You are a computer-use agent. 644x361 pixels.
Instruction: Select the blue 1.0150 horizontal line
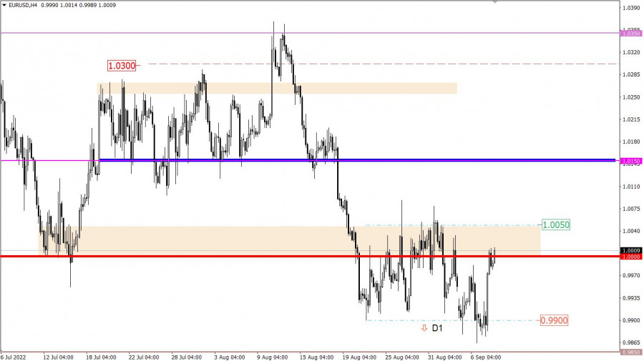(357, 160)
